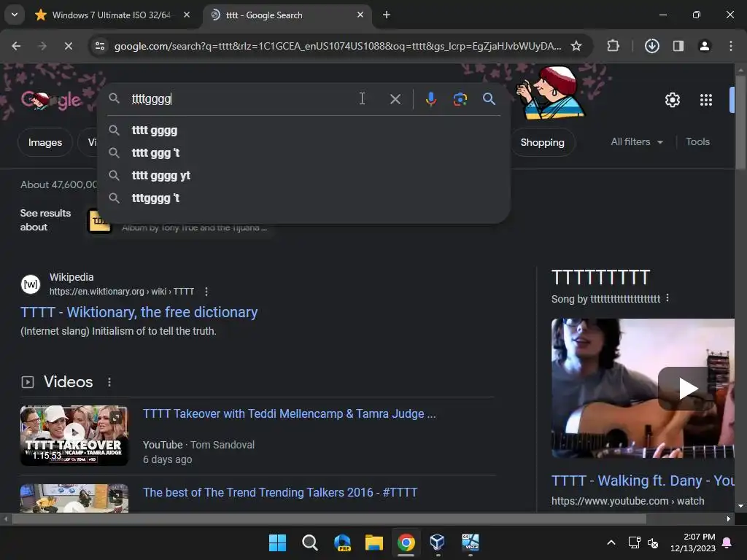Open the Tools option
Viewport: 747px width, 560px height.
pos(697,142)
